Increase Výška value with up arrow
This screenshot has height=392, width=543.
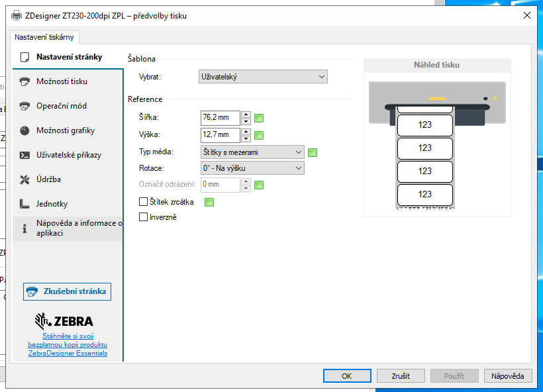pyautogui.click(x=246, y=131)
